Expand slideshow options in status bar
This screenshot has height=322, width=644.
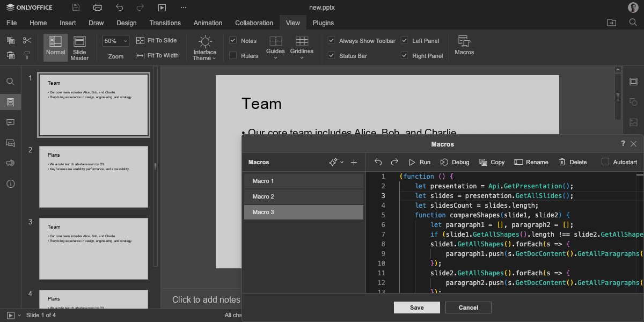pos(20,316)
